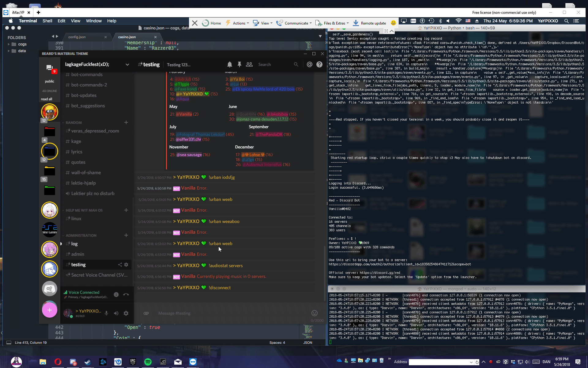Disconnect from voice with hang-up icon

126,294
